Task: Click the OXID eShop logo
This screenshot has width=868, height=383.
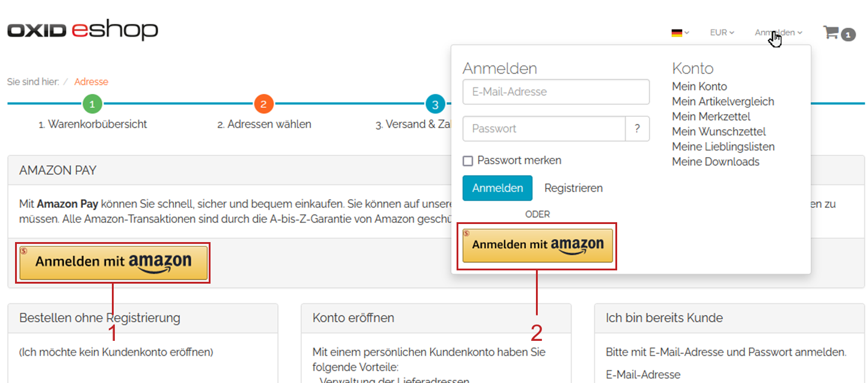Action: pyautogui.click(x=82, y=31)
